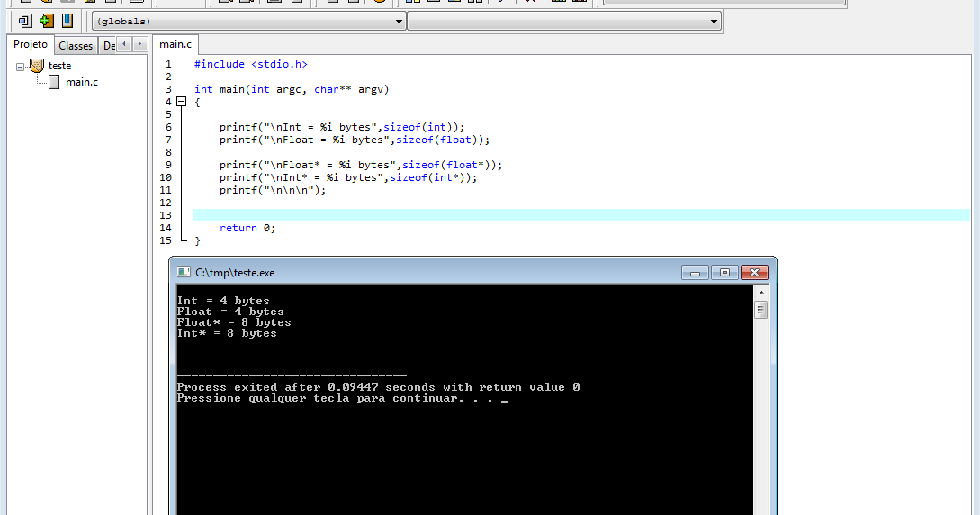
Task: Minimize the teste.exe console window
Action: pyautogui.click(x=695, y=273)
